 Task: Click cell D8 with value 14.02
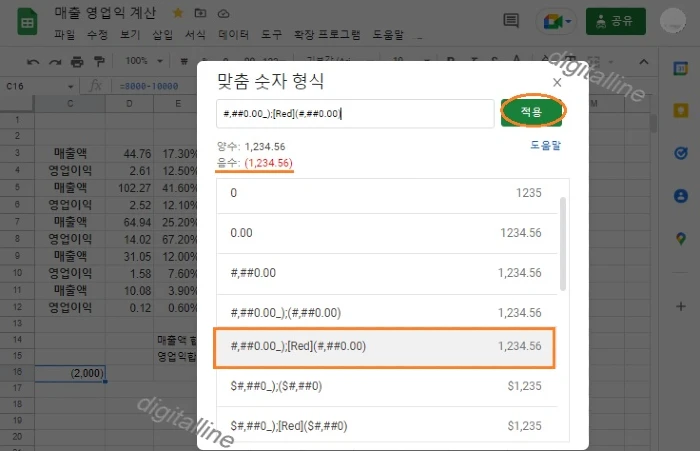[x=129, y=239]
